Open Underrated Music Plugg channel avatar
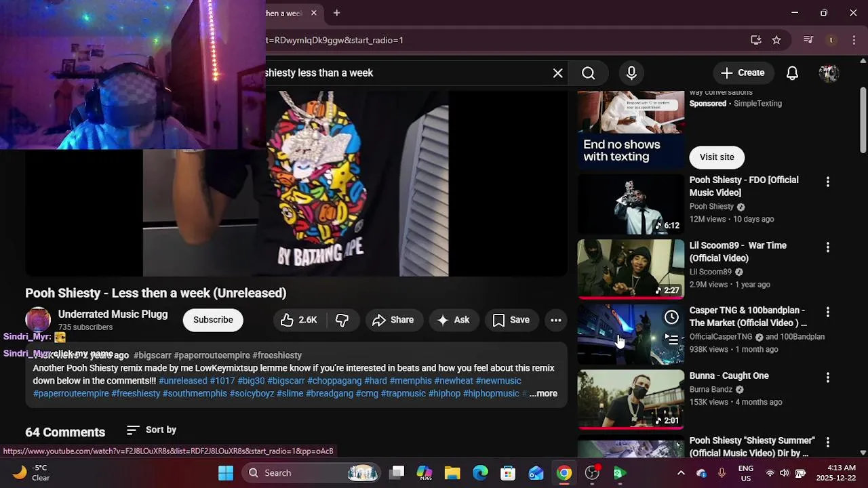Image resolution: width=868 pixels, height=488 pixels. pos(38,320)
